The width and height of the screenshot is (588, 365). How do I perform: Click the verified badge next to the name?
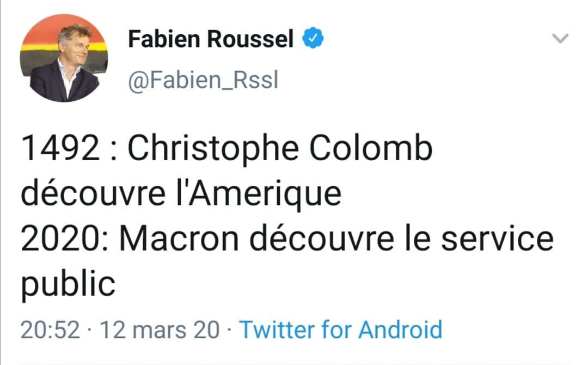point(312,38)
